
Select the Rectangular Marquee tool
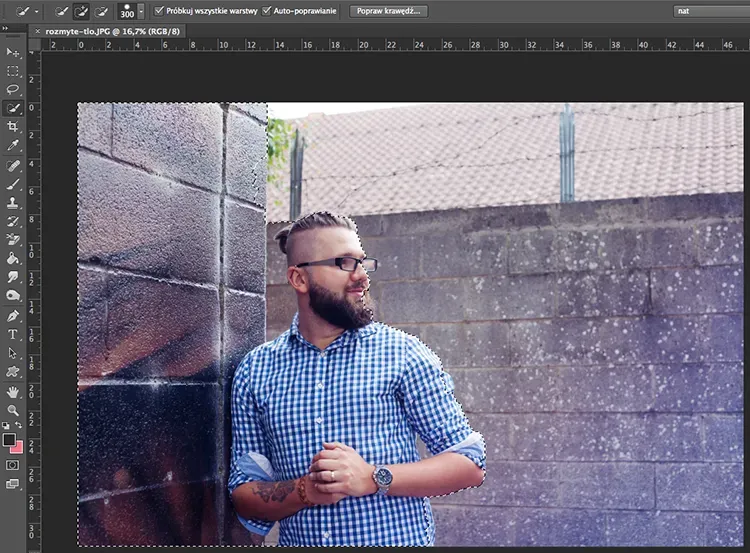(x=13, y=71)
